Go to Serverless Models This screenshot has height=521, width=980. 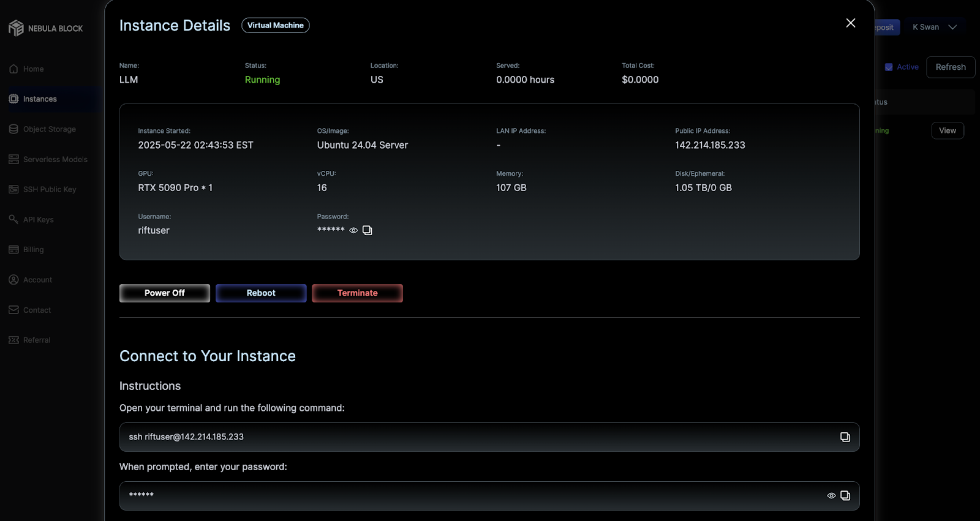coord(55,159)
